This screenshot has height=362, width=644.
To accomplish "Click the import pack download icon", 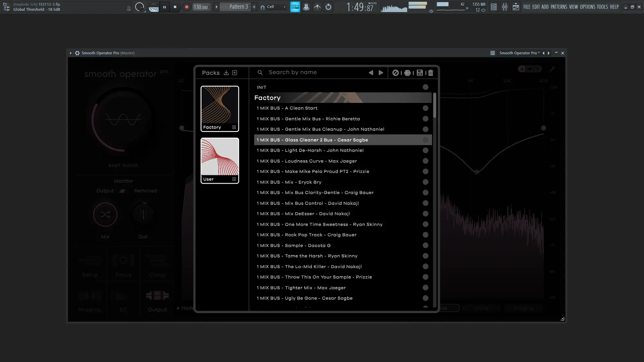I will (x=226, y=73).
